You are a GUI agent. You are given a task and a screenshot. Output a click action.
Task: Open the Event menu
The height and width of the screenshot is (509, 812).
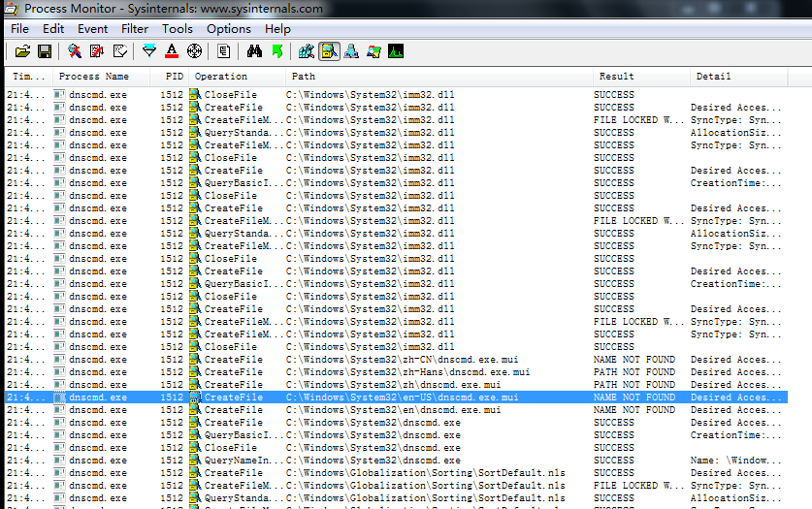click(x=93, y=29)
